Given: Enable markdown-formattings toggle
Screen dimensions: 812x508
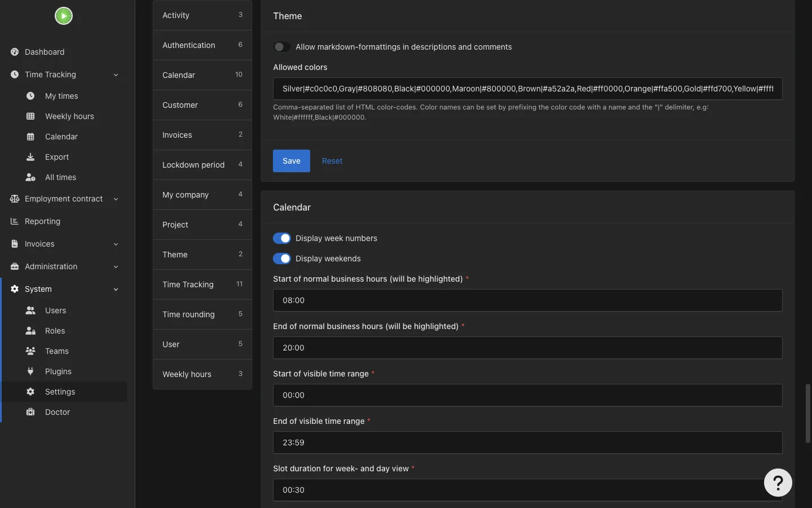Looking at the screenshot, I should point(282,47).
